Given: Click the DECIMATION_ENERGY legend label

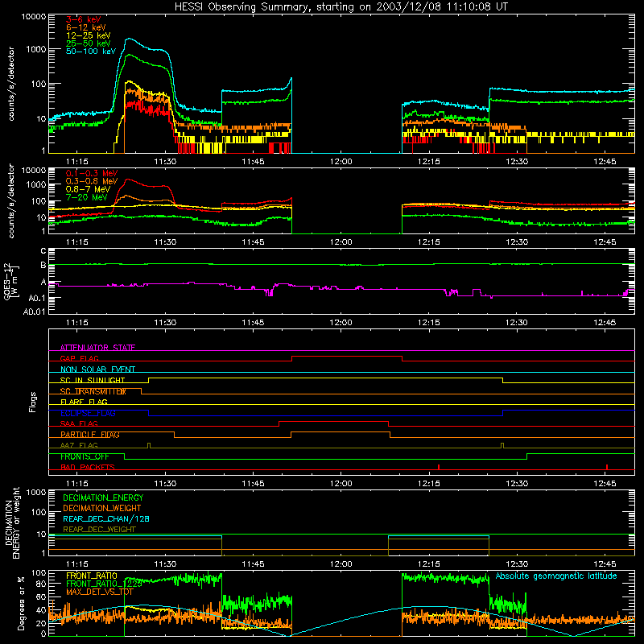Looking at the screenshot, I should point(103,497).
